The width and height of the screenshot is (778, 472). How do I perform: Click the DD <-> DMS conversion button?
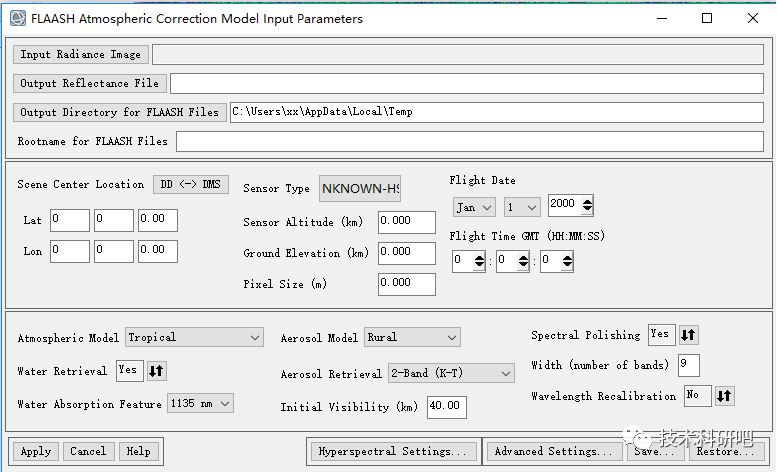tap(191, 185)
